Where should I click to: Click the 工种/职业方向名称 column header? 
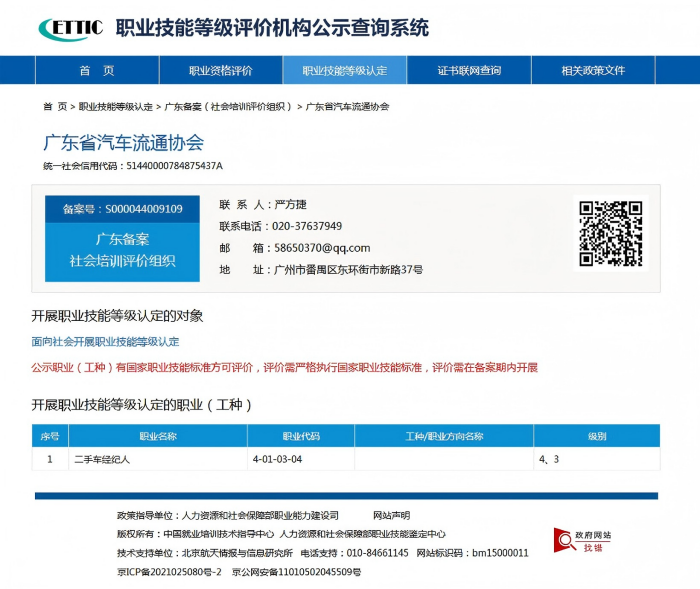pos(444,436)
